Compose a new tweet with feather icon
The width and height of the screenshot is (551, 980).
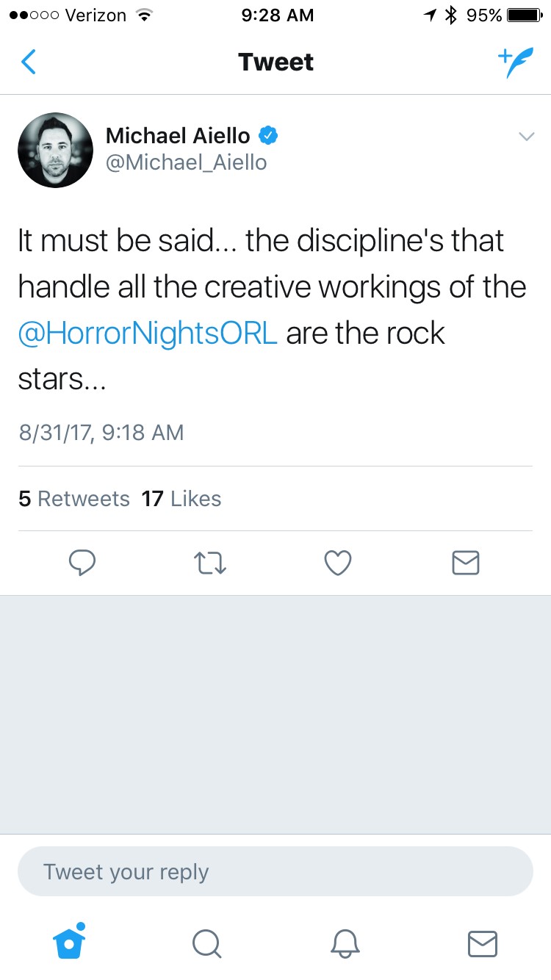pyautogui.click(x=514, y=62)
